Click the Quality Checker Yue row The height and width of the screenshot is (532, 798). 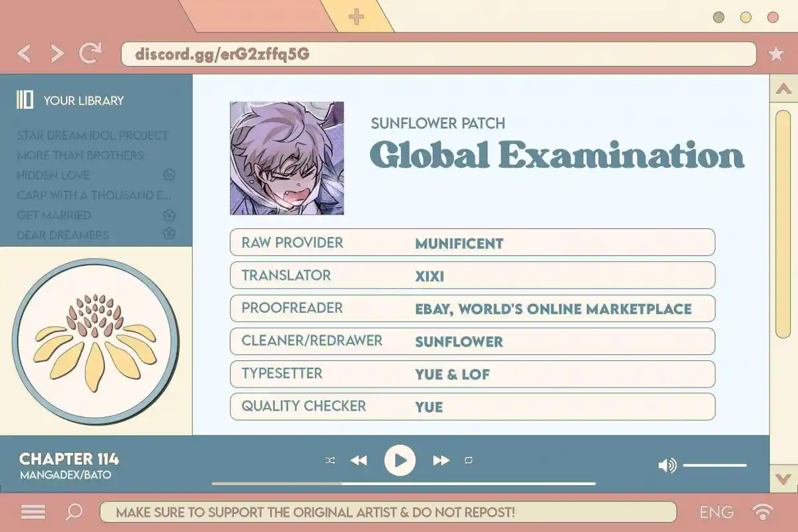(472, 407)
